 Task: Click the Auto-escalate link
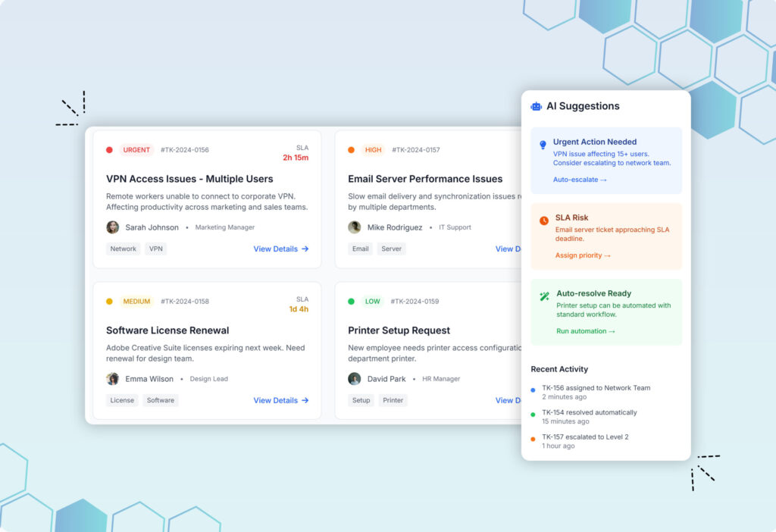click(580, 180)
